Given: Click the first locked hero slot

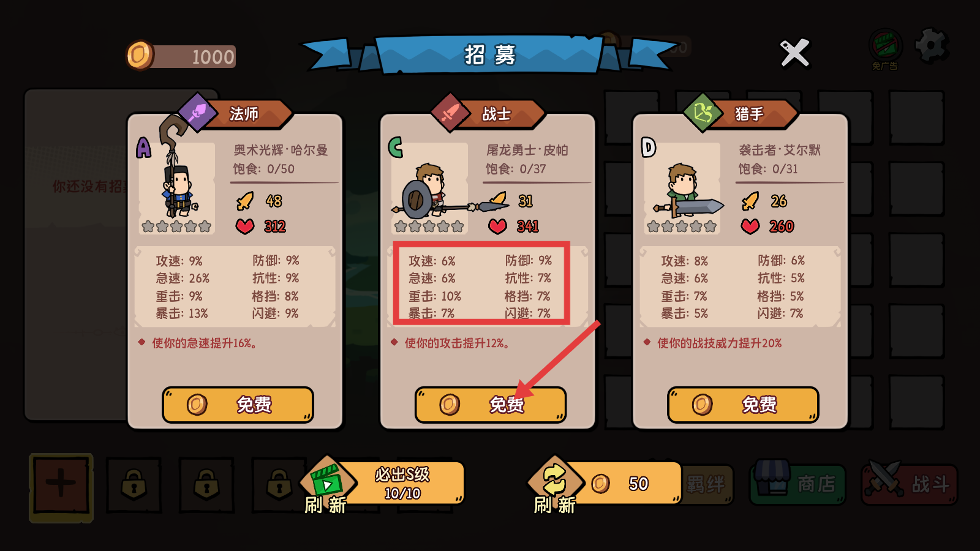Looking at the screenshot, I should (x=134, y=485).
